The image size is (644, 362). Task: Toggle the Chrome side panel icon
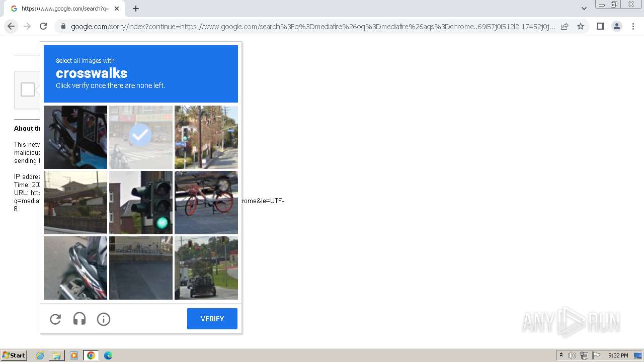pyautogui.click(x=600, y=26)
